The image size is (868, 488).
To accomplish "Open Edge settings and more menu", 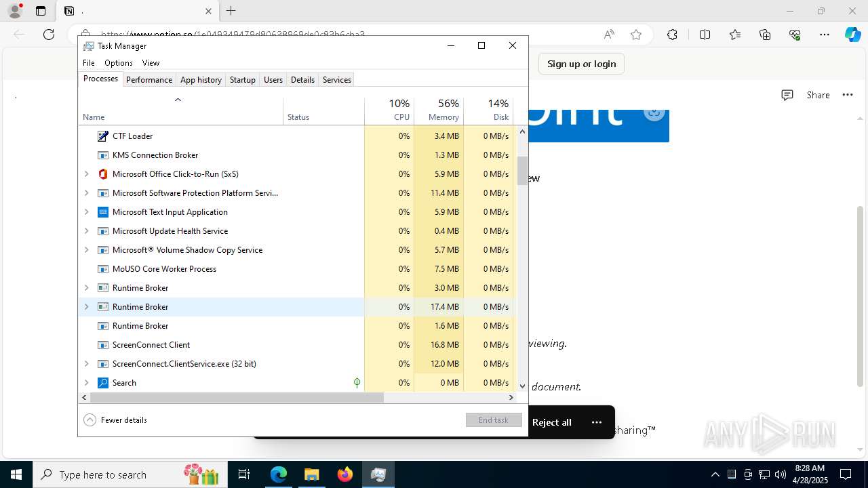I will 825,35.
